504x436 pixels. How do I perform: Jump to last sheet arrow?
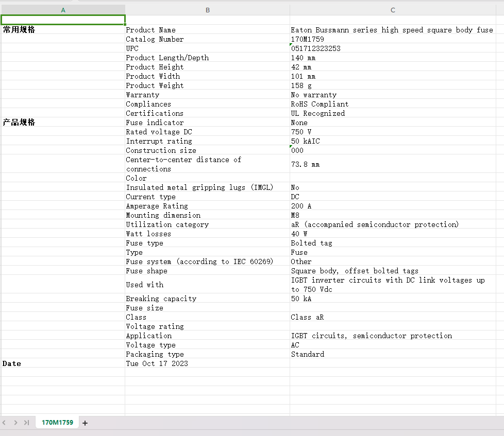click(27, 423)
